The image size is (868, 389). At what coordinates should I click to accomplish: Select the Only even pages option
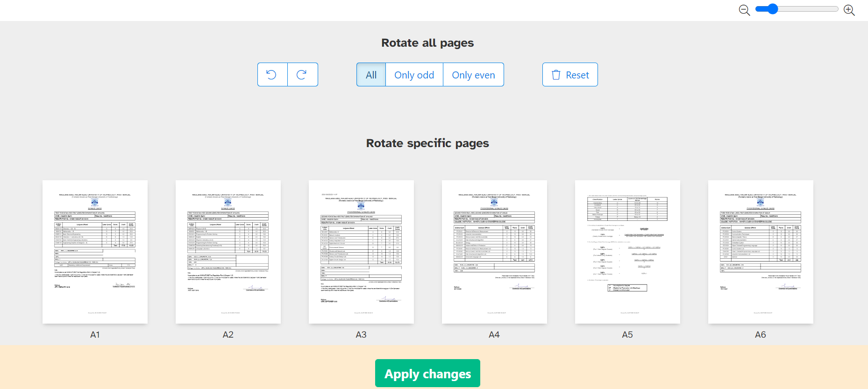(x=473, y=75)
